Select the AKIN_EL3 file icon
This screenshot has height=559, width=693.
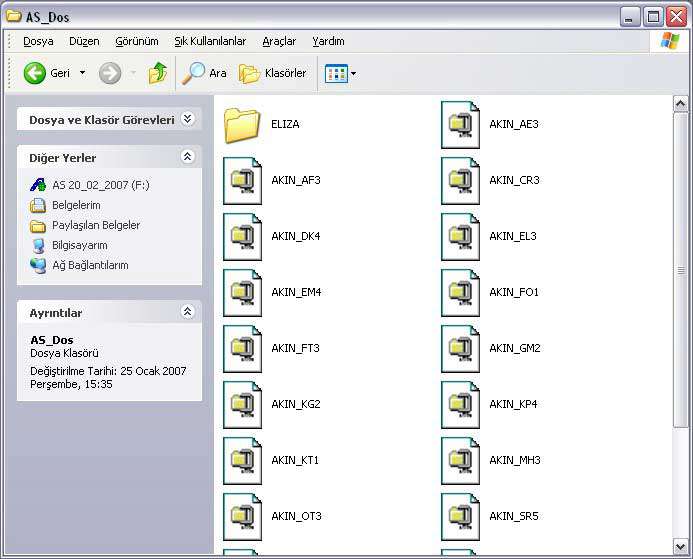coord(460,237)
